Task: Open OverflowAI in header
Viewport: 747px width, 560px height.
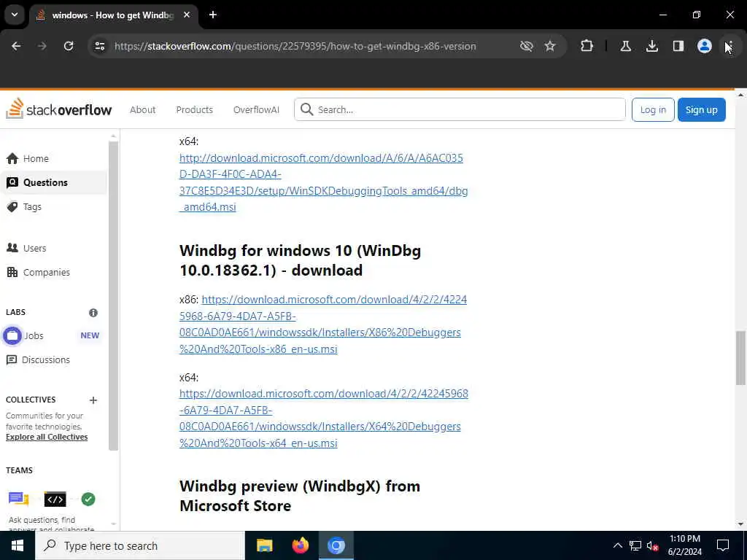Action: [x=256, y=109]
